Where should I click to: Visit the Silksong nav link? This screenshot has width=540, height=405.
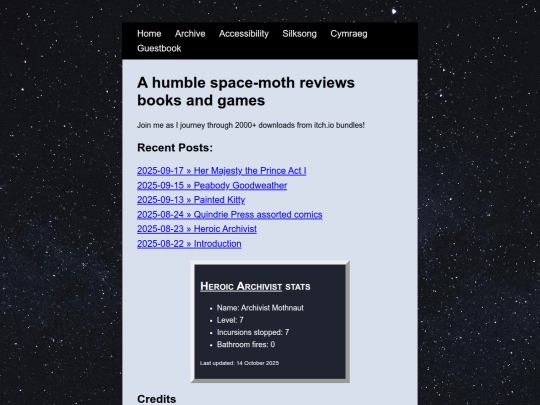click(299, 34)
